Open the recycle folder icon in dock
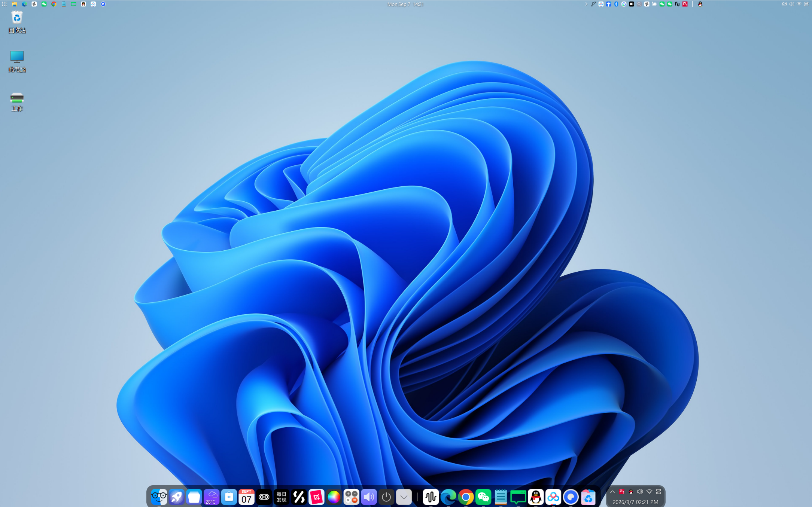 (x=588, y=497)
